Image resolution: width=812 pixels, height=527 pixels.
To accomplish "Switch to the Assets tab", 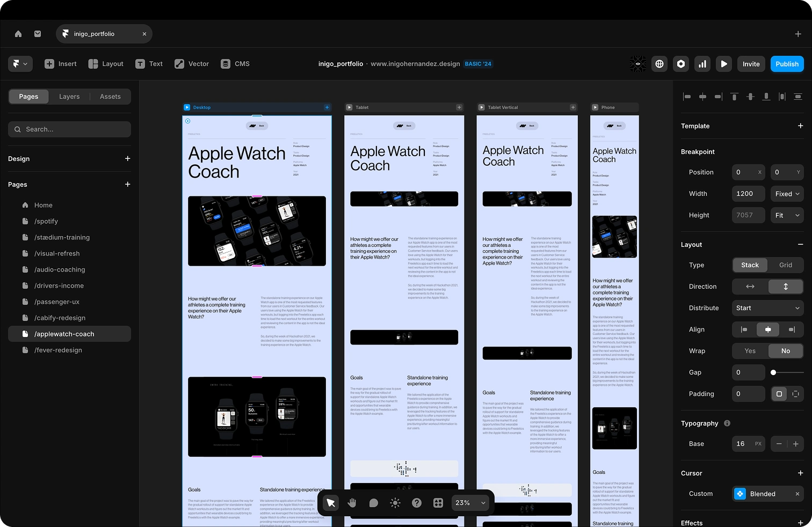I will click(110, 97).
